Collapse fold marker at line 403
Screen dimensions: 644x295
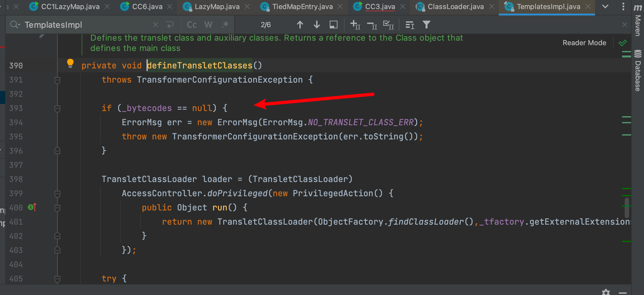(57, 250)
